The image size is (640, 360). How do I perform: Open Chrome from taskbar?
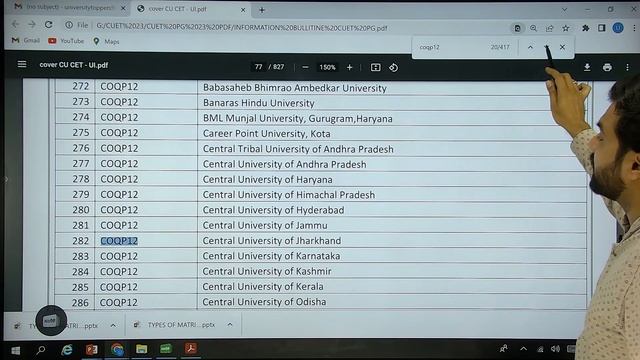(117, 349)
